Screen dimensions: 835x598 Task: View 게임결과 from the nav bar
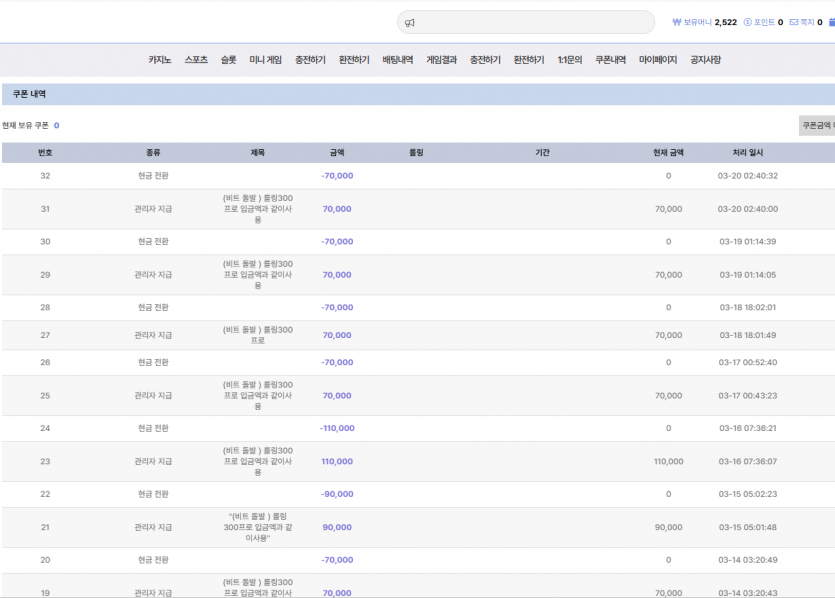[441, 60]
